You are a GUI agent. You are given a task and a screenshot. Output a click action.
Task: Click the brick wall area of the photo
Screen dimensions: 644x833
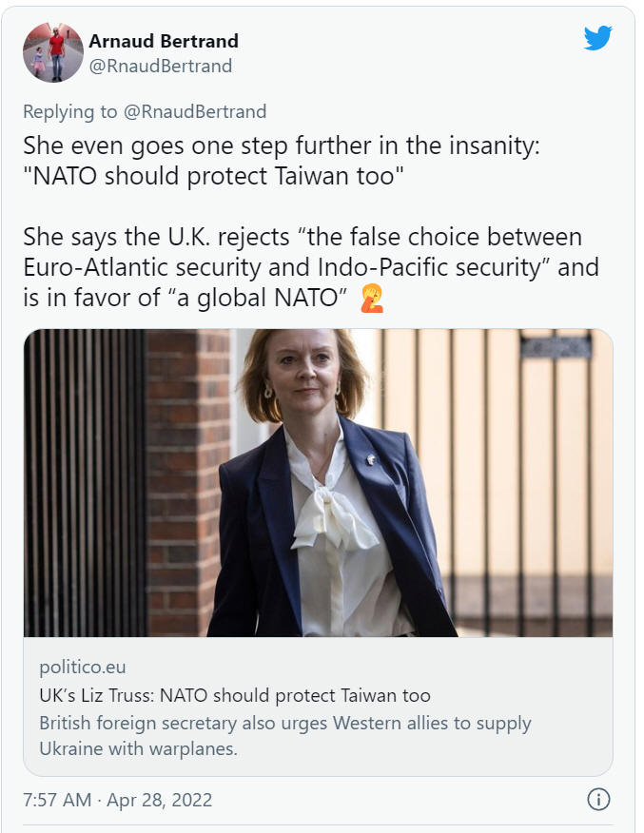[186, 482]
